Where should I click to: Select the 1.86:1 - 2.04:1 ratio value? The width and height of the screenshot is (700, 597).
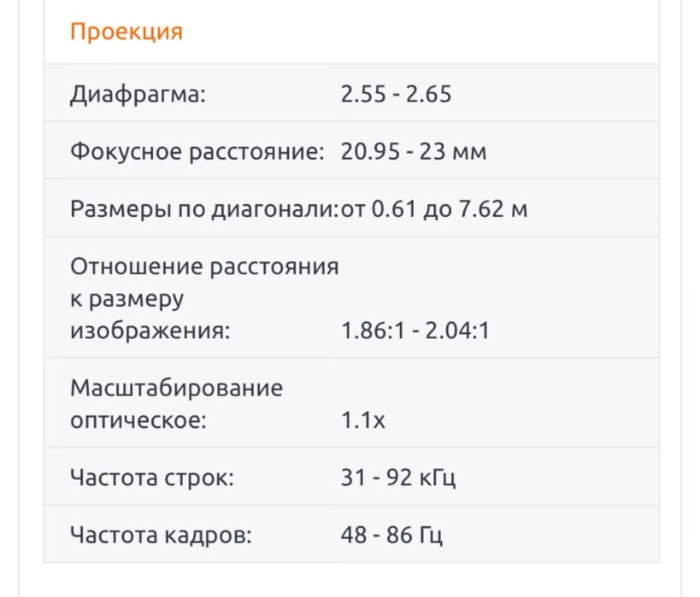point(415,331)
